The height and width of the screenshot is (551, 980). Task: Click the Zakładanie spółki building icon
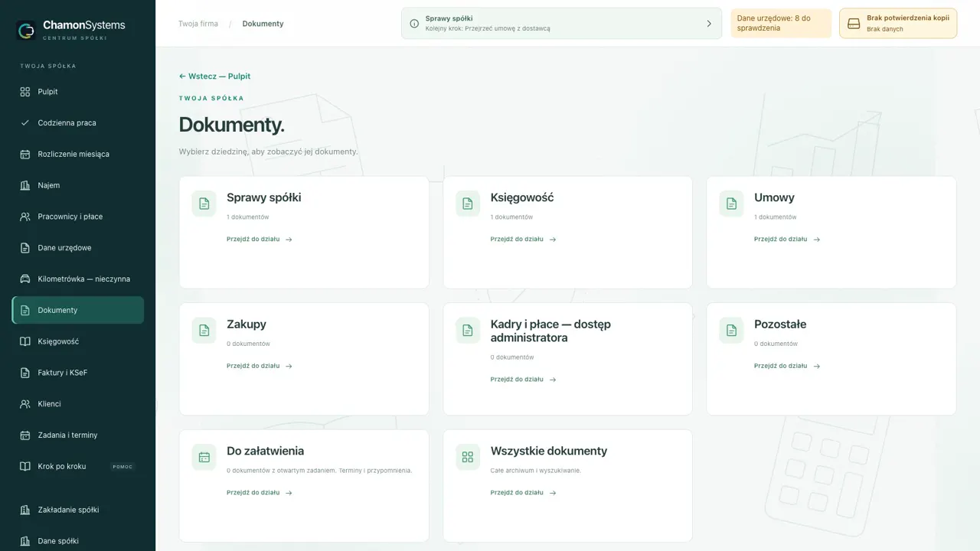click(24, 510)
